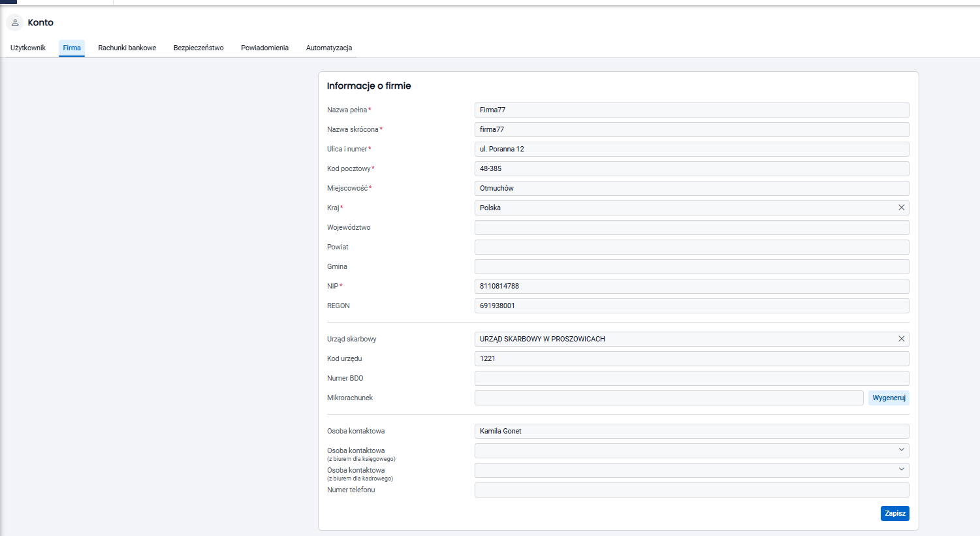Select the empty Powiat field
Screen dimensions: 980x536
(x=692, y=247)
